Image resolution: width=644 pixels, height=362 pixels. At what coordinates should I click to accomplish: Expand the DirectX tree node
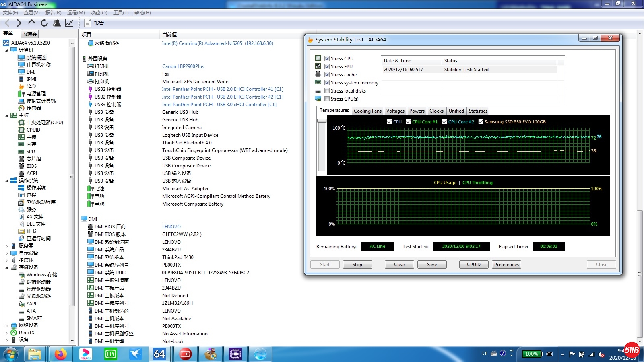(x=6, y=333)
